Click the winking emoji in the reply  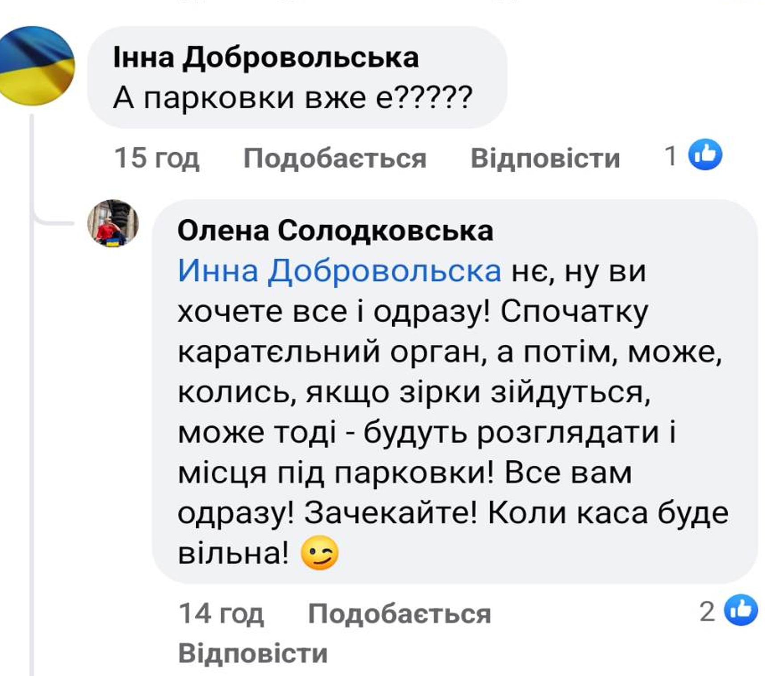point(319,553)
